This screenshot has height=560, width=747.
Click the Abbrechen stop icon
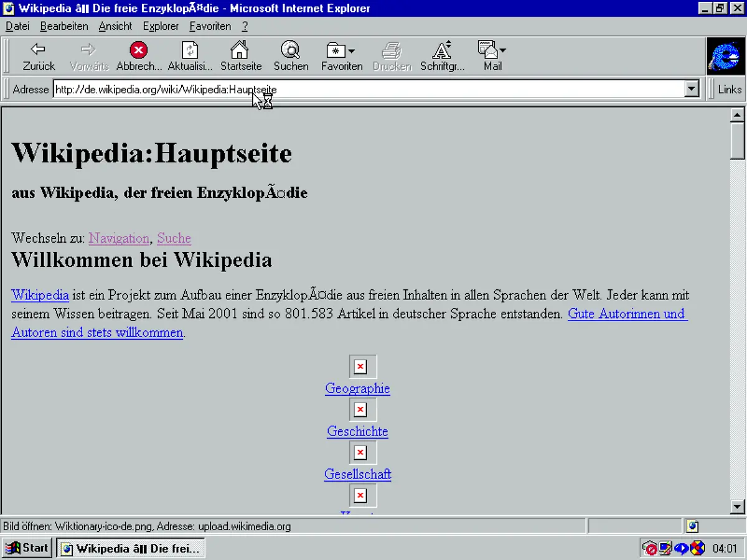[138, 50]
